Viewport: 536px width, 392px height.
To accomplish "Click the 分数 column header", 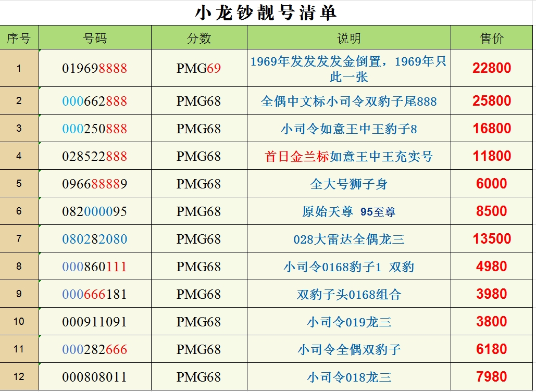I will click(x=198, y=38).
